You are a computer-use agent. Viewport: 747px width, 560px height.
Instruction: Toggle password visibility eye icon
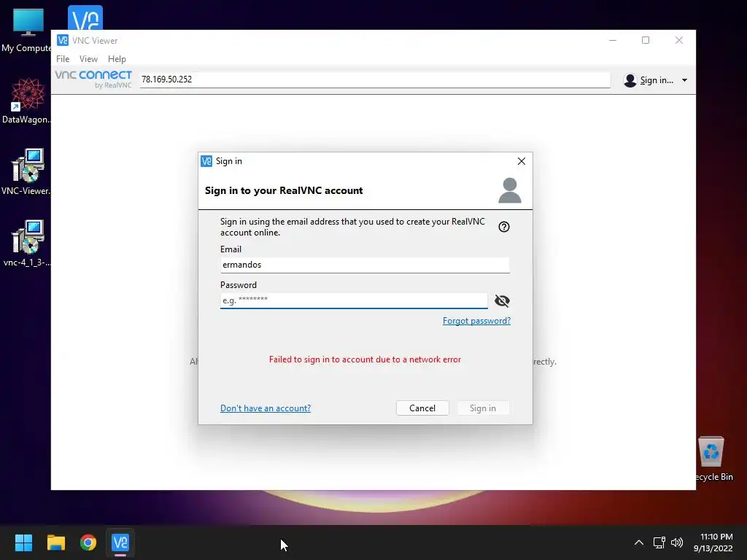502,301
